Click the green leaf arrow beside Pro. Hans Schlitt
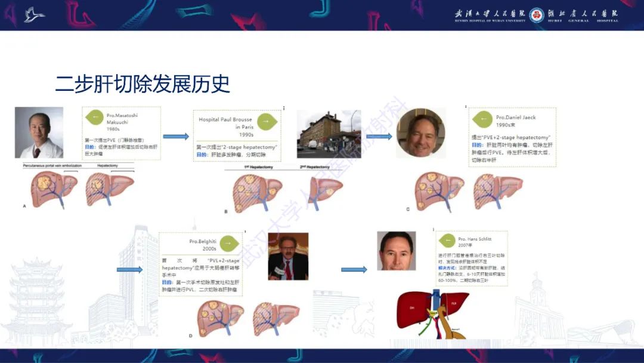The width and height of the screenshot is (644, 363). coord(447,241)
